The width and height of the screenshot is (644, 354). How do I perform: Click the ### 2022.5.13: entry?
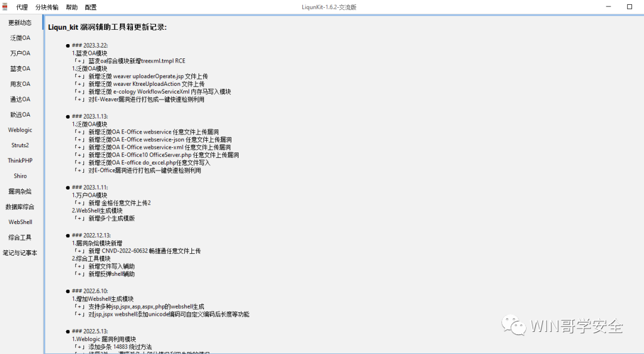click(89, 331)
